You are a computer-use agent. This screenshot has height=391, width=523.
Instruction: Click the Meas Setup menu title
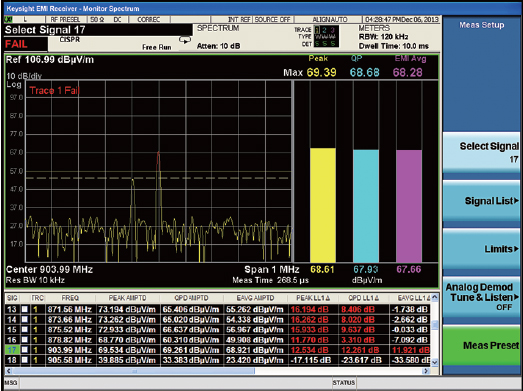pos(481,25)
